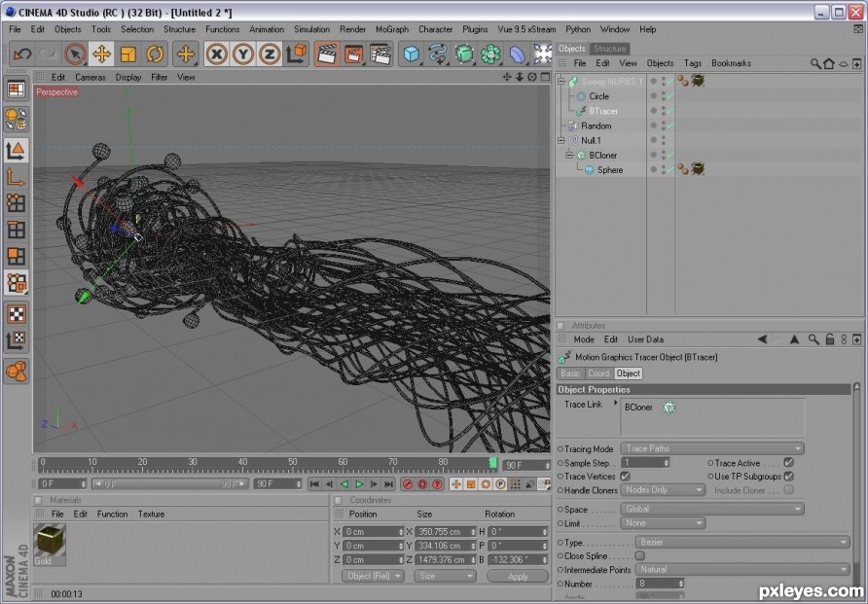Click the viewport pan navigation icon
The width and height of the screenshot is (868, 604).
[x=507, y=77]
